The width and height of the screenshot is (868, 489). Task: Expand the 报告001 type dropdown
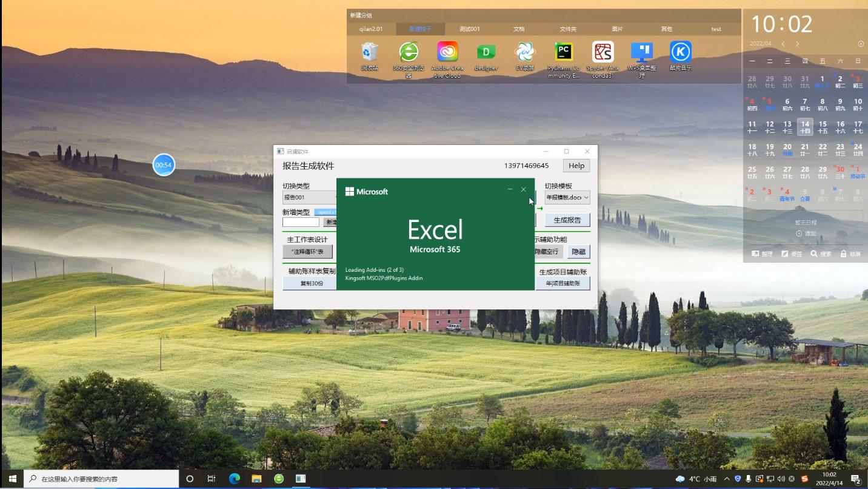pos(309,198)
